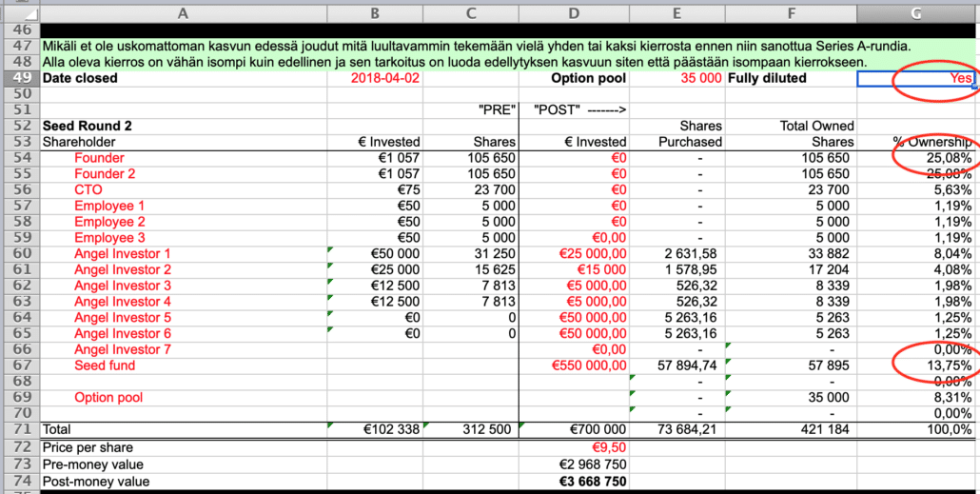Click the 13,75% ownership cell
Image resolution: width=980 pixels, height=494 pixels.
(x=916, y=366)
